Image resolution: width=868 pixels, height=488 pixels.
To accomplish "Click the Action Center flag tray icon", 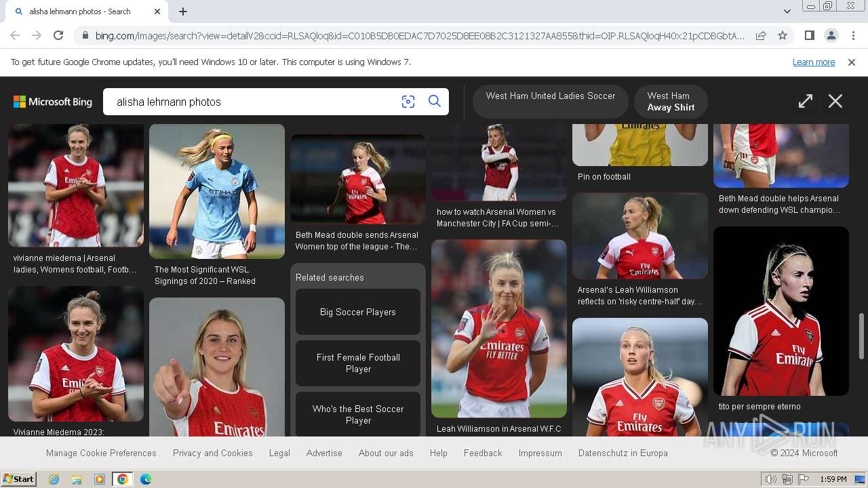I will (804, 479).
